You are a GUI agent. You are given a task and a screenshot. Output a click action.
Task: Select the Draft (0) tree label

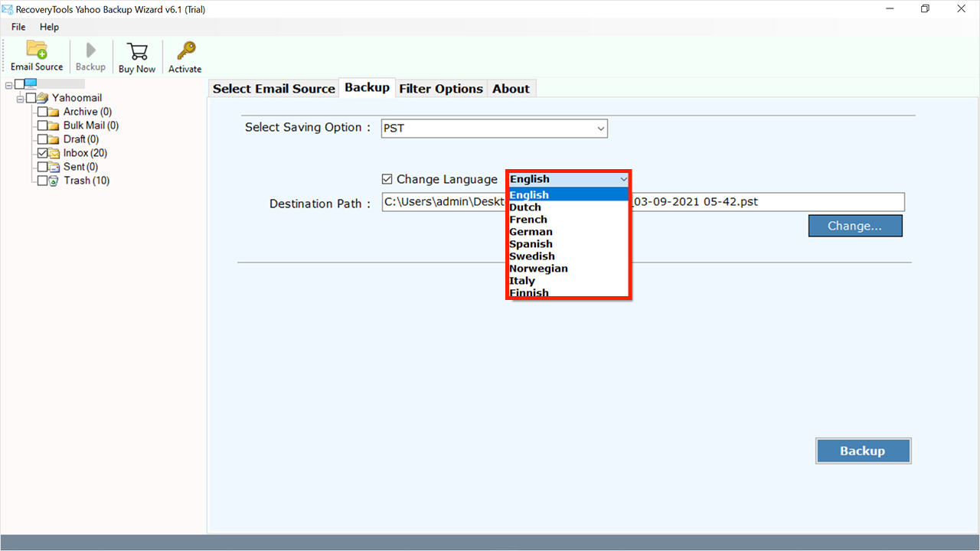(x=81, y=139)
